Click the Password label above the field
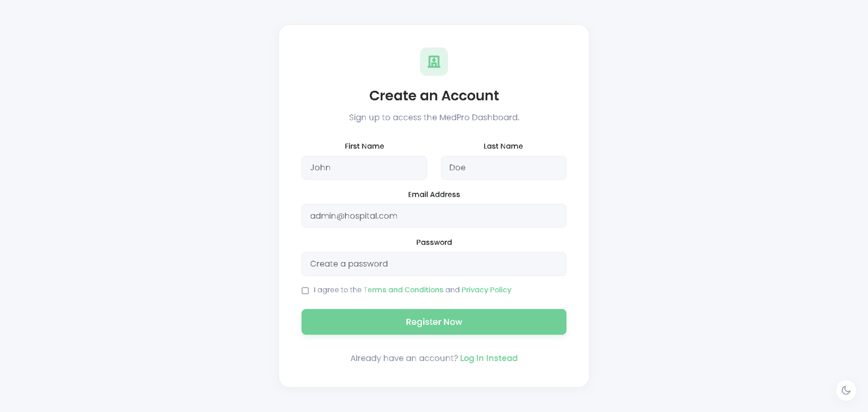Viewport: 868px width, 412px height. [x=433, y=242]
